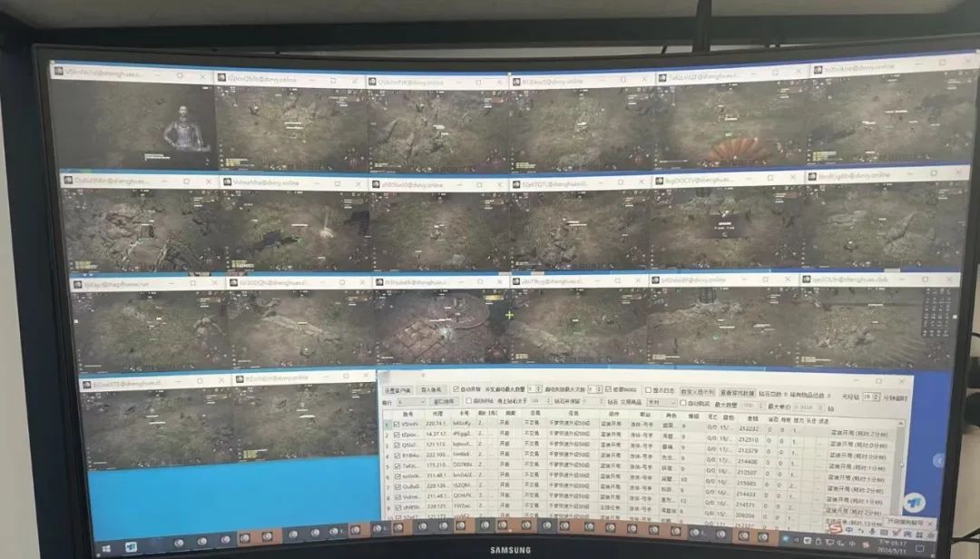This screenshot has width=980, height=559.
Task: Click the red Sogou S input method icon
Action: tap(836, 528)
